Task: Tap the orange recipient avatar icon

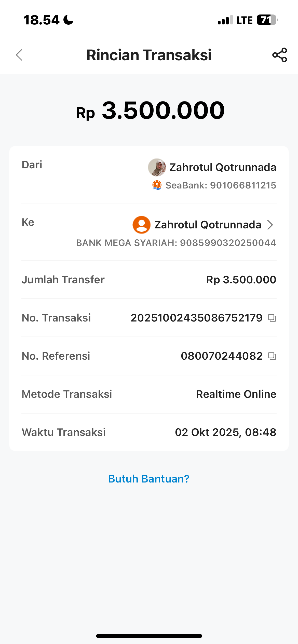Action: pyautogui.click(x=142, y=225)
